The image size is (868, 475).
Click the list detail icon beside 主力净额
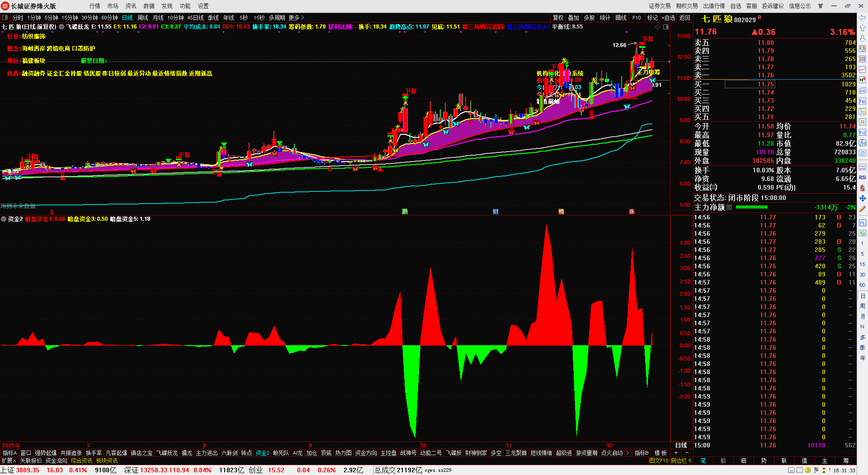coord(729,207)
